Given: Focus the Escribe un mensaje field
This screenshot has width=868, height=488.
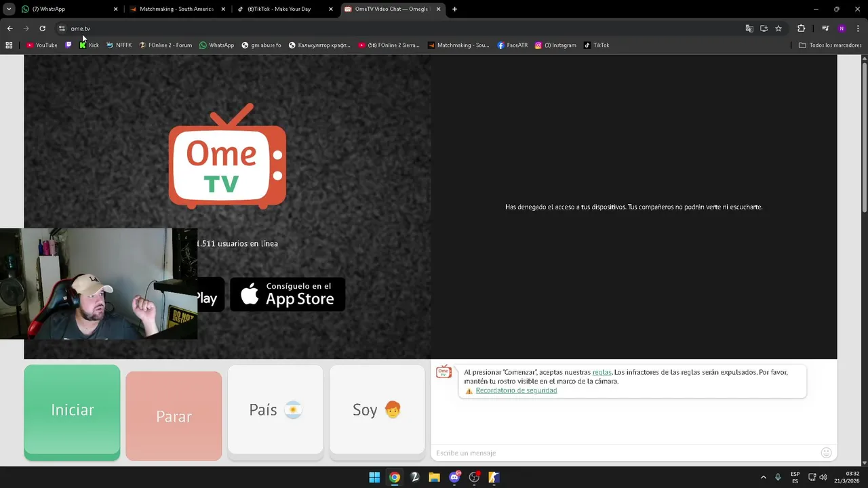Looking at the screenshot, I should [x=624, y=453].
